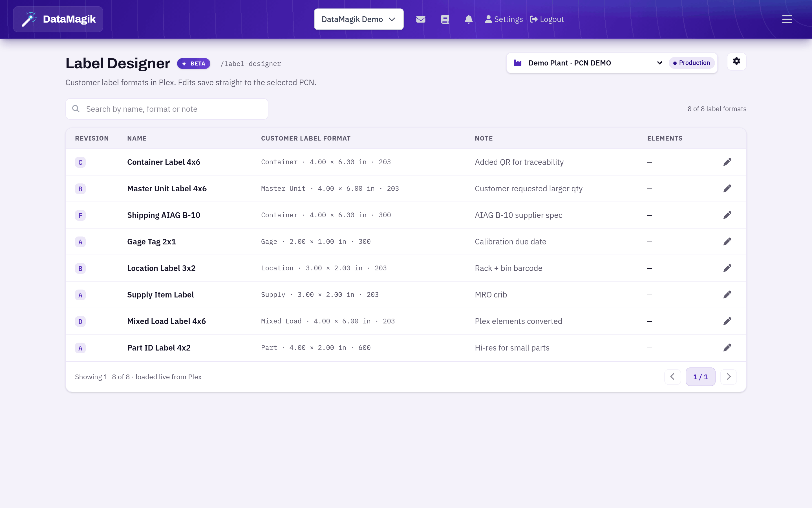Open the hamburger menu
This screenshot has height=508, width=812.
pos(787,19)
